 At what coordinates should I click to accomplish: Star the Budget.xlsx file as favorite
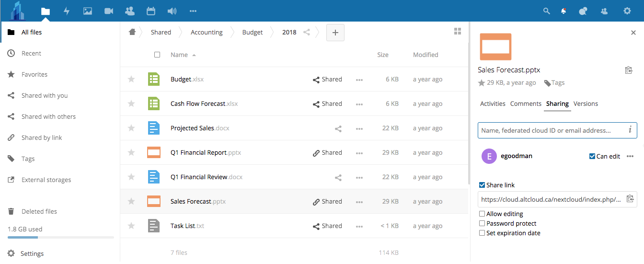point(131,80)
